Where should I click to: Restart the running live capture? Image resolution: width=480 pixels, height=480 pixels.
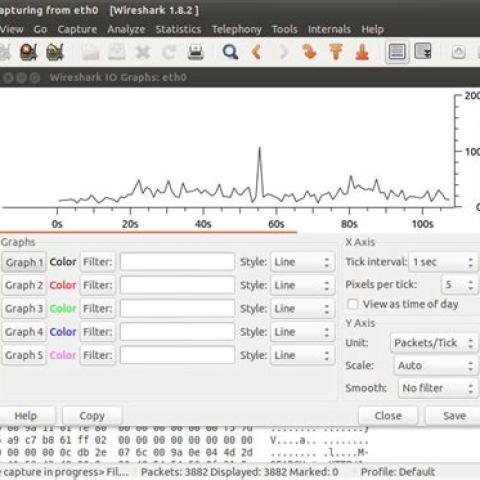[x=55, y=52]
